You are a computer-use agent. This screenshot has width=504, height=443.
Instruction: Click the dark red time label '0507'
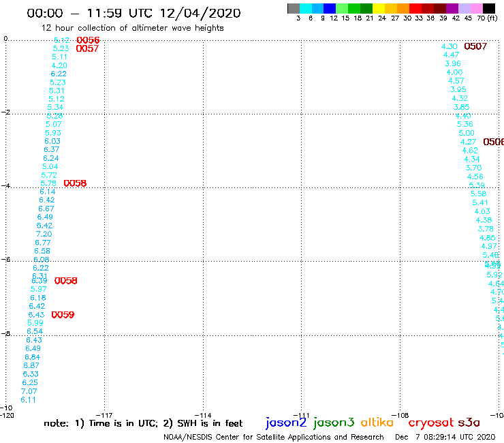point(475,46)
